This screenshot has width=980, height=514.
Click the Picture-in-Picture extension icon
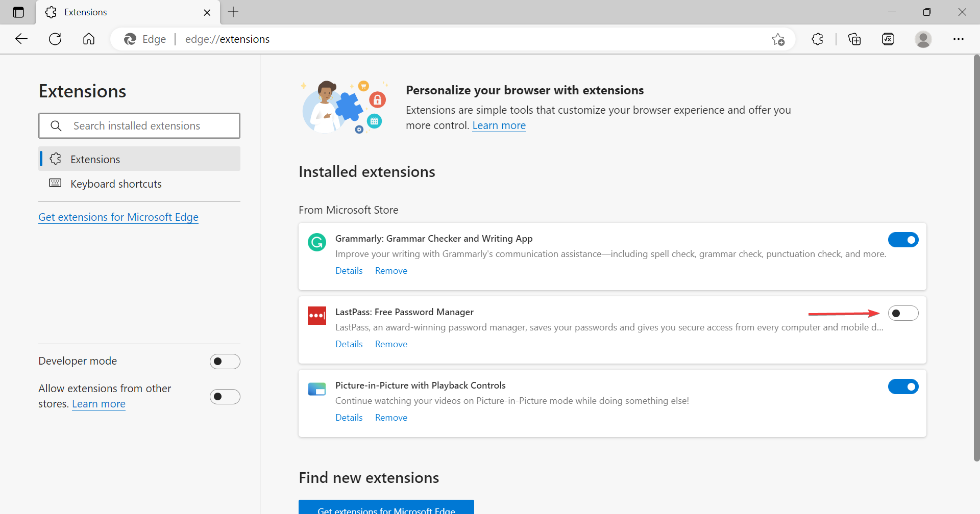tap(317, 389)
